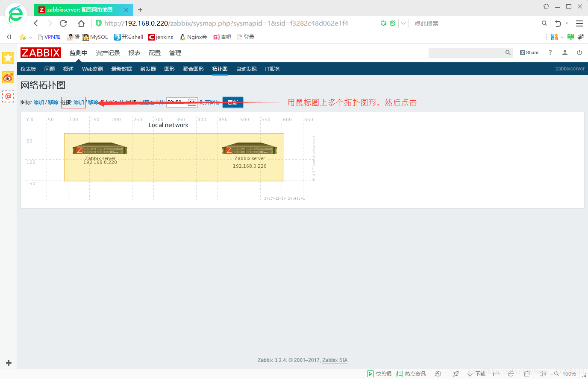This screenshot has width=588, height=379.
Task: Open the yellow star favorites sidebar icon
Action: pos(8,58)
